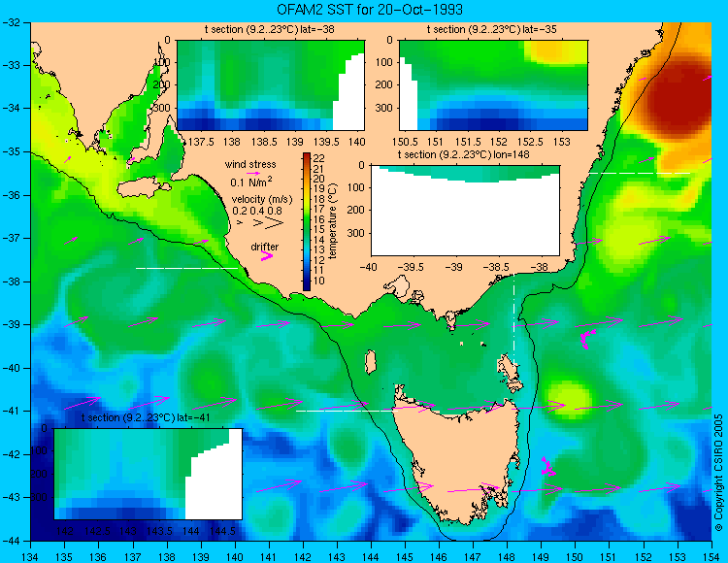Click the black velocity scale arrows in legend
The image size is (728, 563).
tap(260, 223)
